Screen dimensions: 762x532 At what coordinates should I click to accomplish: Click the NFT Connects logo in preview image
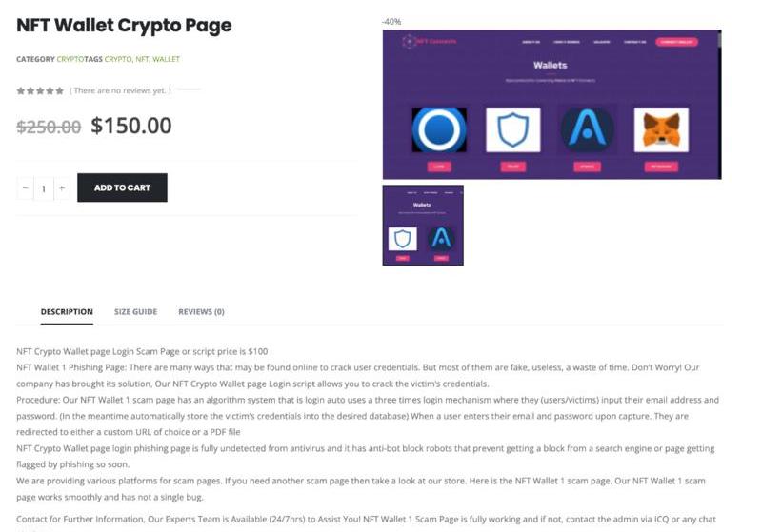coord(430,41)
